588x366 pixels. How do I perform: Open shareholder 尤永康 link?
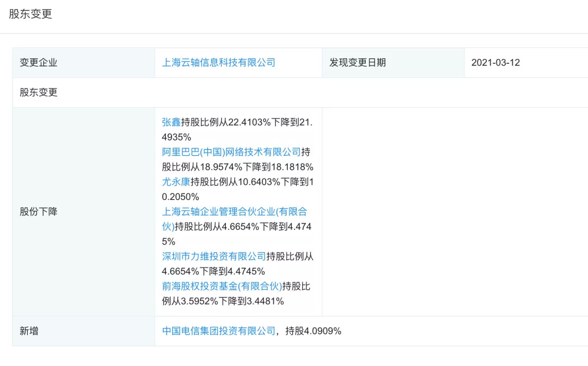[x=176, y=182]
